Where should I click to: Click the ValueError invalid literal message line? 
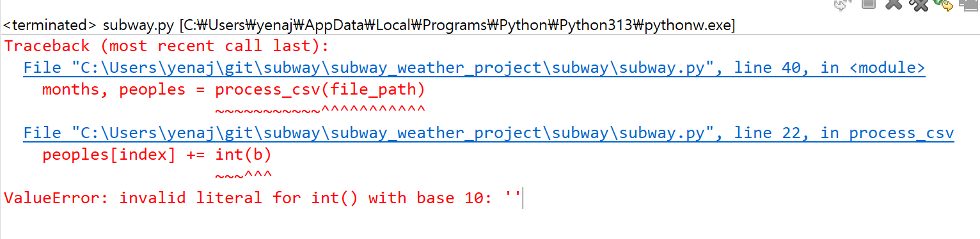(x=262, y=198)
